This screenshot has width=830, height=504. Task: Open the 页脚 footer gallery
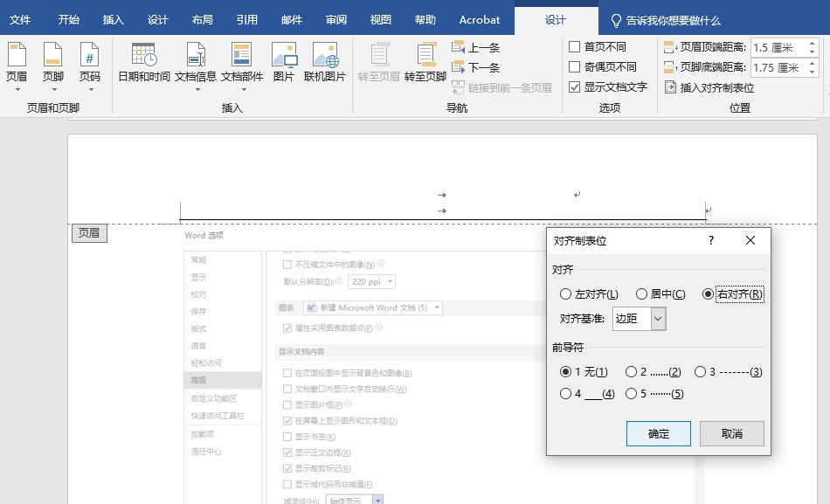[53, 65]
